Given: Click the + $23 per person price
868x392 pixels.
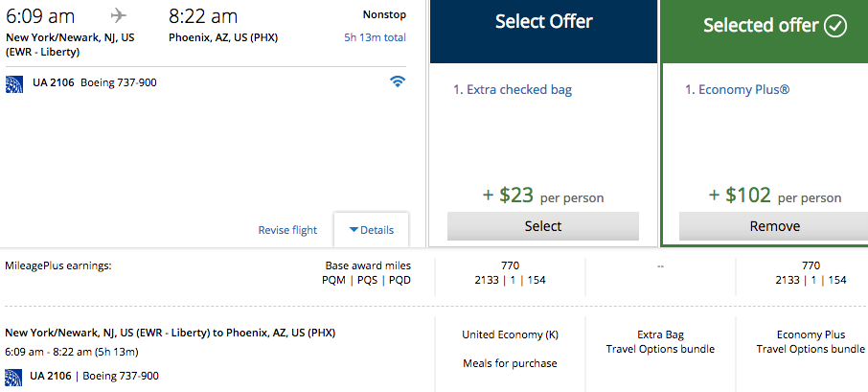Looking at the screenshot, I should click(x=543, y=196).
